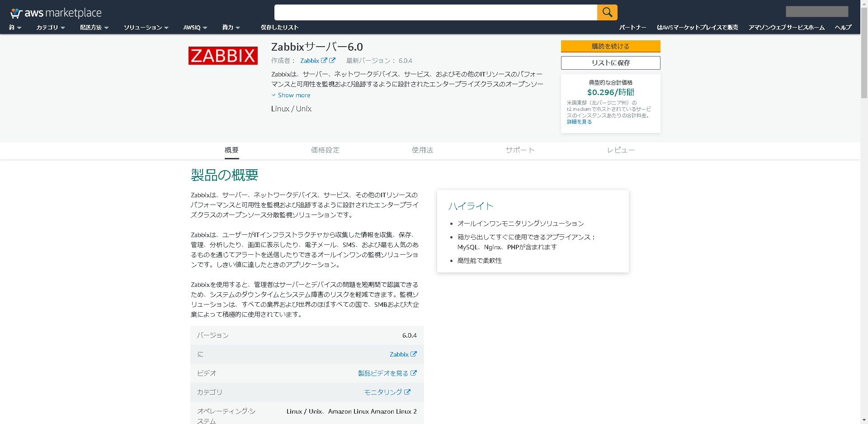
Task: Expand the ソリューション dropdown
Action: (146, 28)
